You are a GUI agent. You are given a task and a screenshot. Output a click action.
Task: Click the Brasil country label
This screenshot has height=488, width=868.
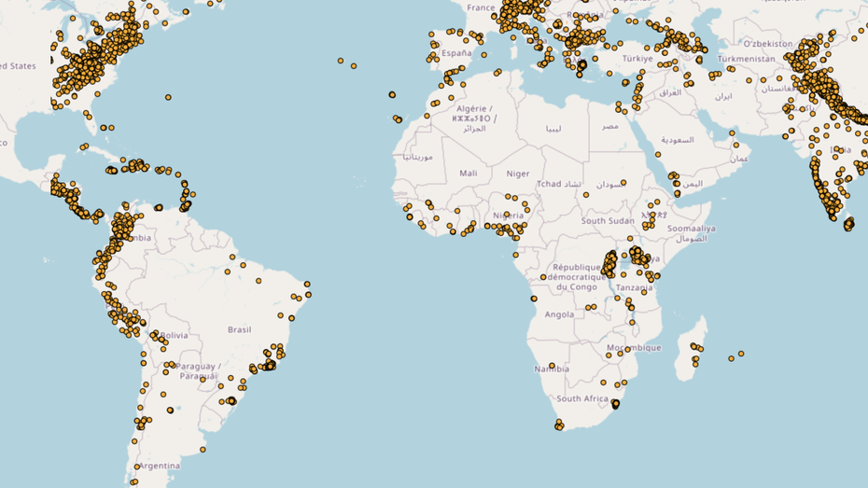(240, 329)
